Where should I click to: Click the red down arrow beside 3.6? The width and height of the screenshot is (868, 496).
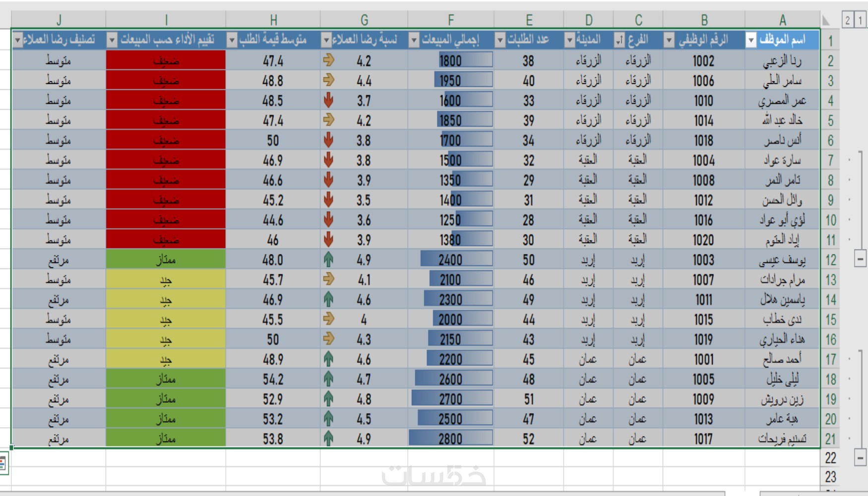click(328, 220)
